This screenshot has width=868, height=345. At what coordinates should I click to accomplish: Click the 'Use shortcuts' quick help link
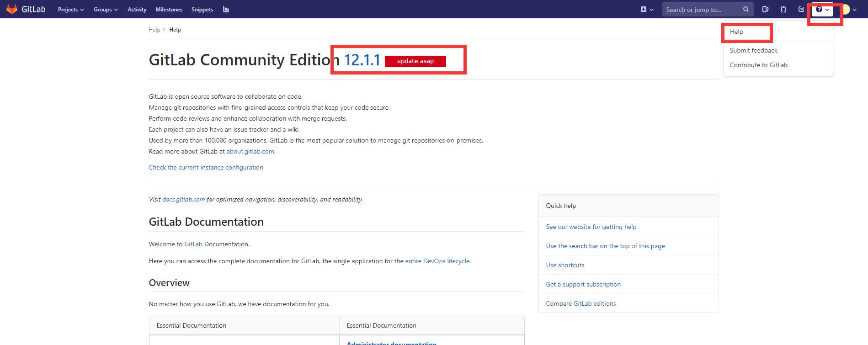tap(565, 265)
